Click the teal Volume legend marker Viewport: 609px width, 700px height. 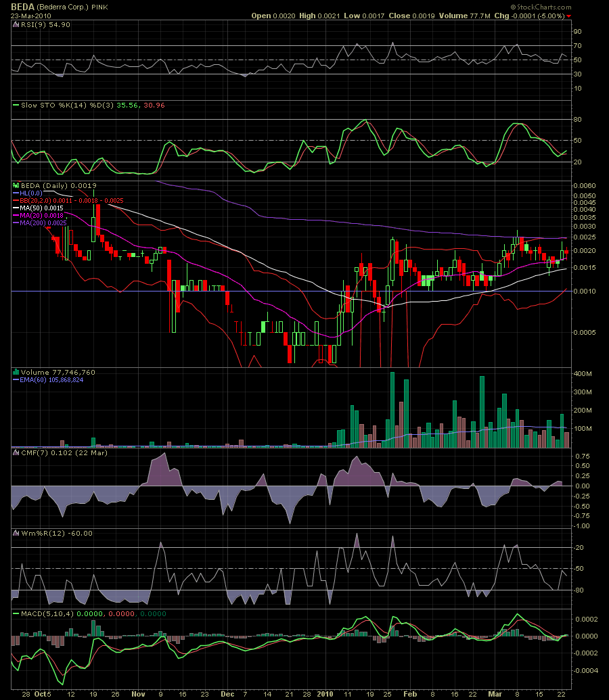click(x=16, y=372)
